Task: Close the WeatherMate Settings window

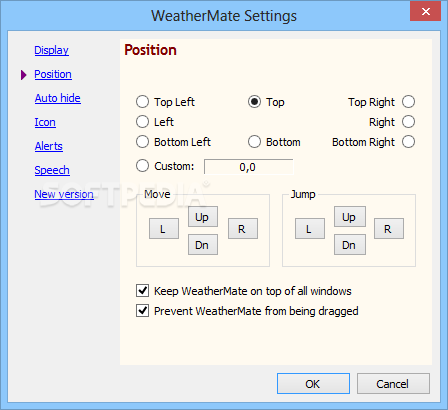Action: (x=426, y=12)
